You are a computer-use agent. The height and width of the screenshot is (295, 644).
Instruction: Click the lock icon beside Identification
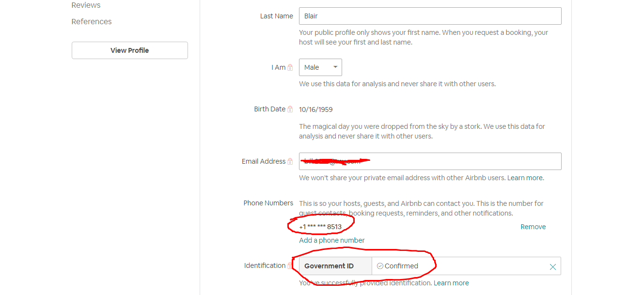[x=290, y=265]
